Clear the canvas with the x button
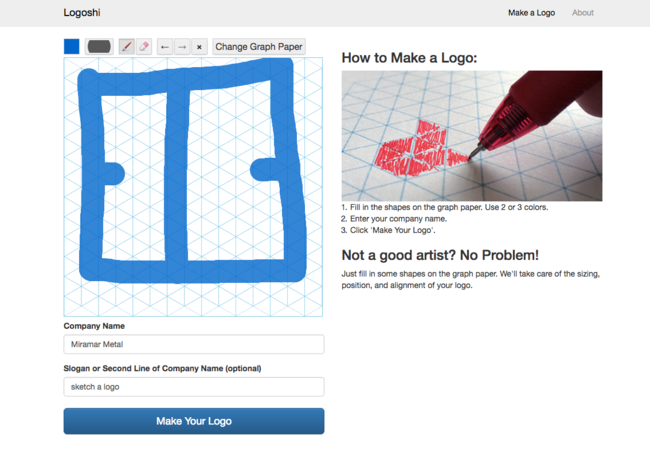 click(x=199, y=47)
